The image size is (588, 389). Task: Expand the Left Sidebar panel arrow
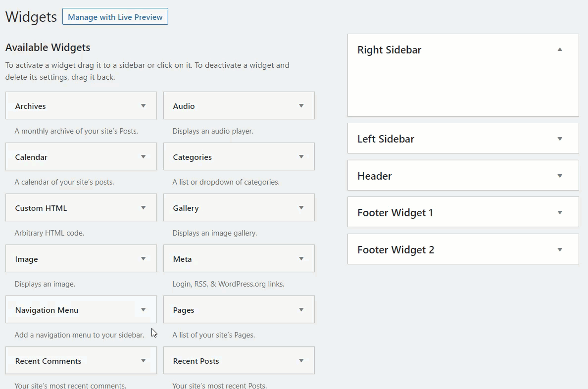pos(560,139)
